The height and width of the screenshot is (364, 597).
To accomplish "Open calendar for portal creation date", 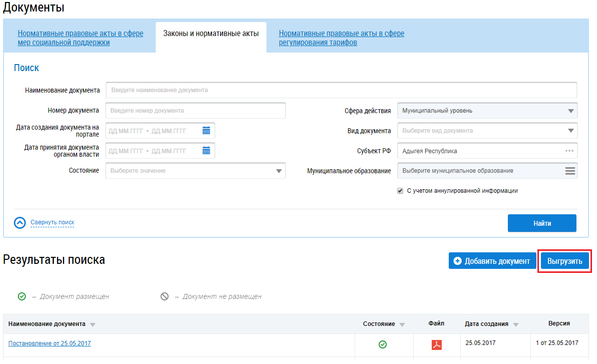I will [206, 131].
